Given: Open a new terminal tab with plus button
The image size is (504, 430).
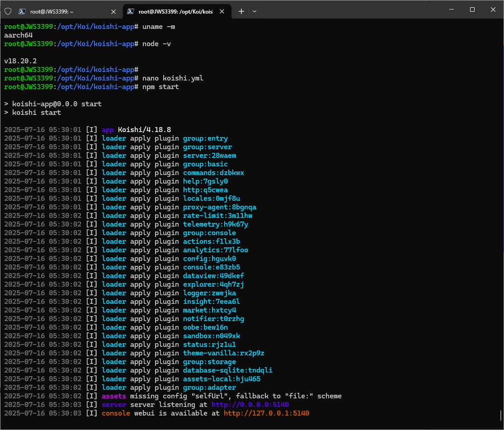Looking at the screenshot, I should (241, 11).
